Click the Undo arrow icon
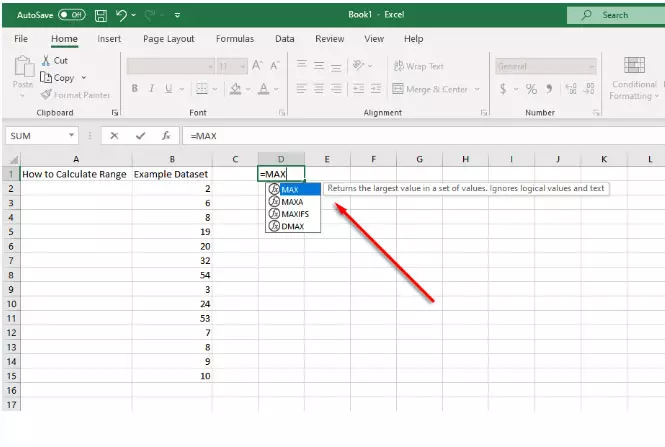This screenshot has width=665, height=447. point(121,15)
